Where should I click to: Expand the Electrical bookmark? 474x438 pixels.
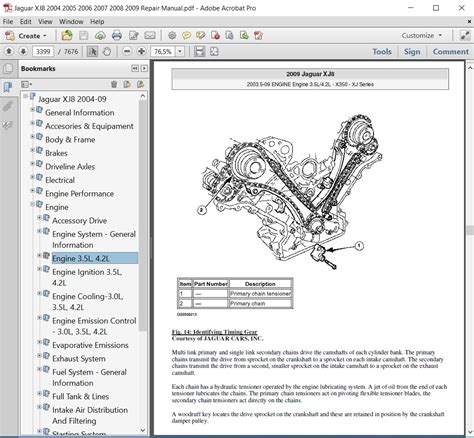pyautogui.click(x=32, y=177)
